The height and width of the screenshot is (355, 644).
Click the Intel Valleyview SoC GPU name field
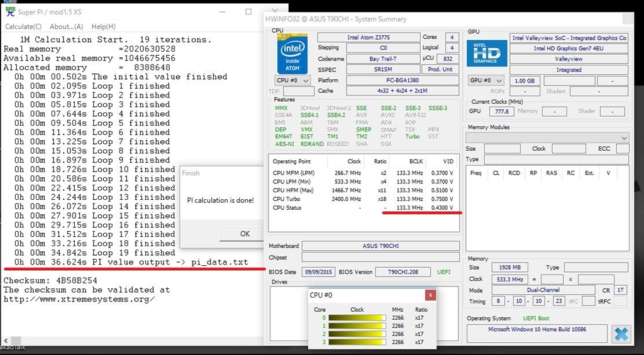pyautogui.click(x=569, y=38)
